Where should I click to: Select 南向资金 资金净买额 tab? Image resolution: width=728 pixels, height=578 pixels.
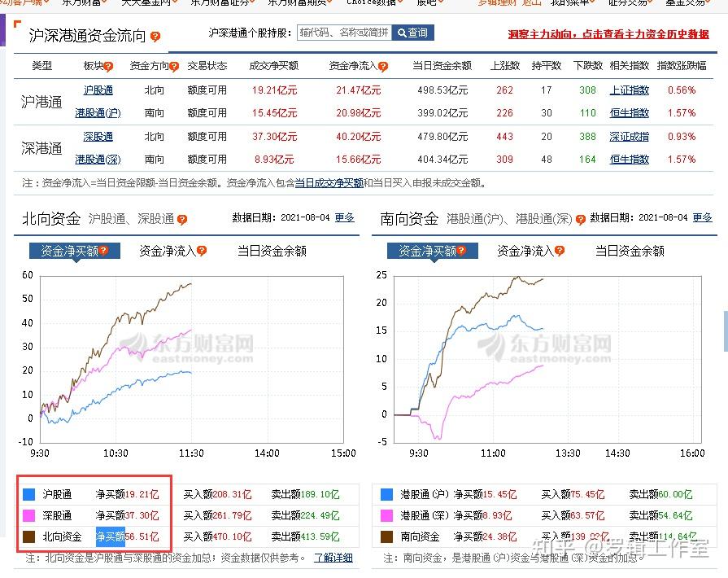432,251
